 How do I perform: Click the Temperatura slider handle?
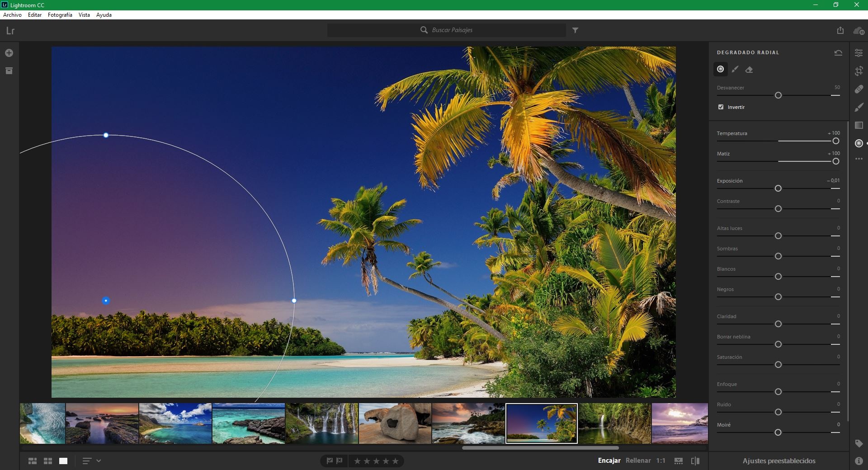click(x=836, y=141)
